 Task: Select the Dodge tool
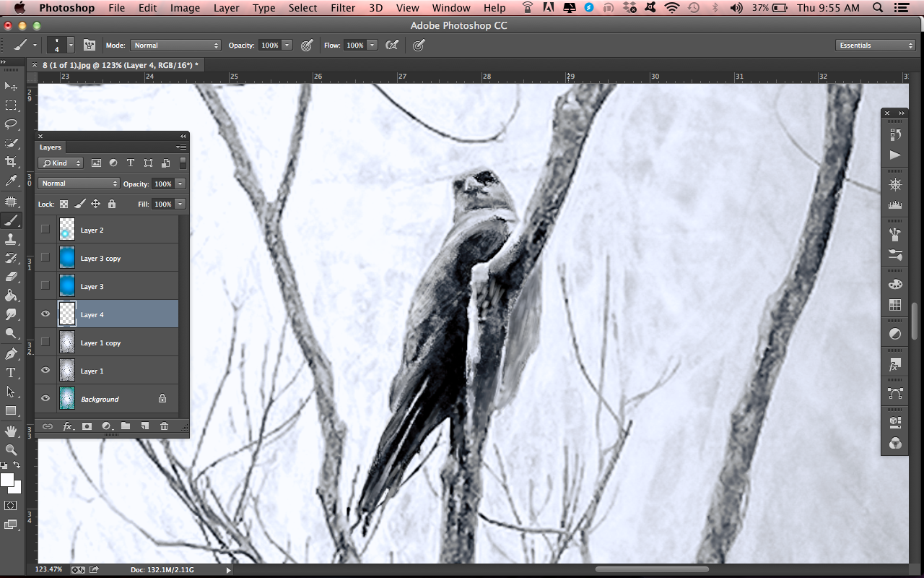(x=11, y=333)
